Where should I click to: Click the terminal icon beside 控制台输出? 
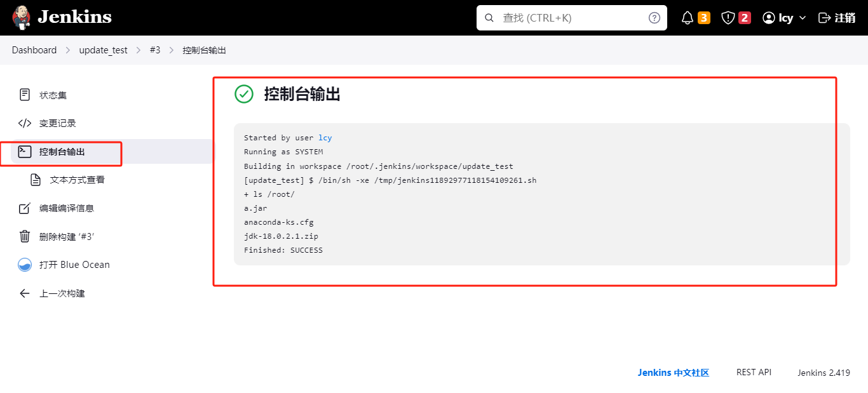pyautogui.click(x=25, y=152)
